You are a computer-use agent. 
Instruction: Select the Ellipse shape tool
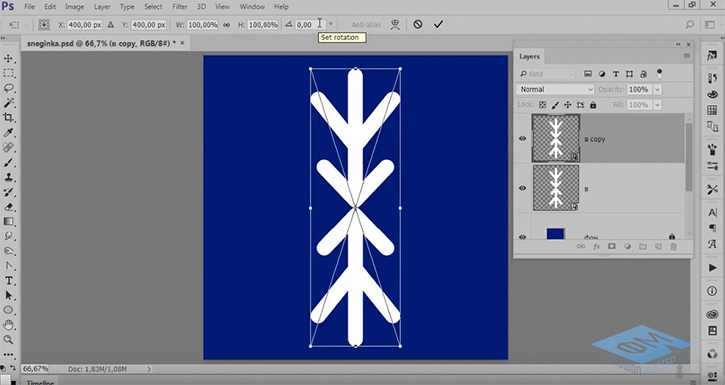8,310
